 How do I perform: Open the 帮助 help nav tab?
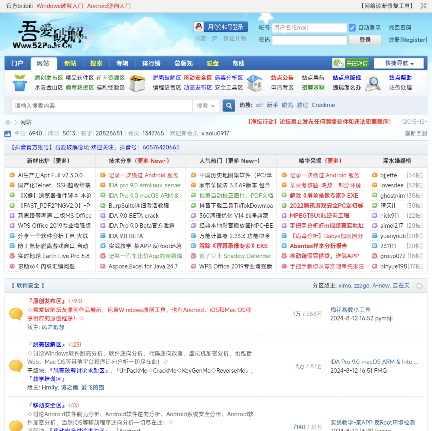tap(238, 63)
